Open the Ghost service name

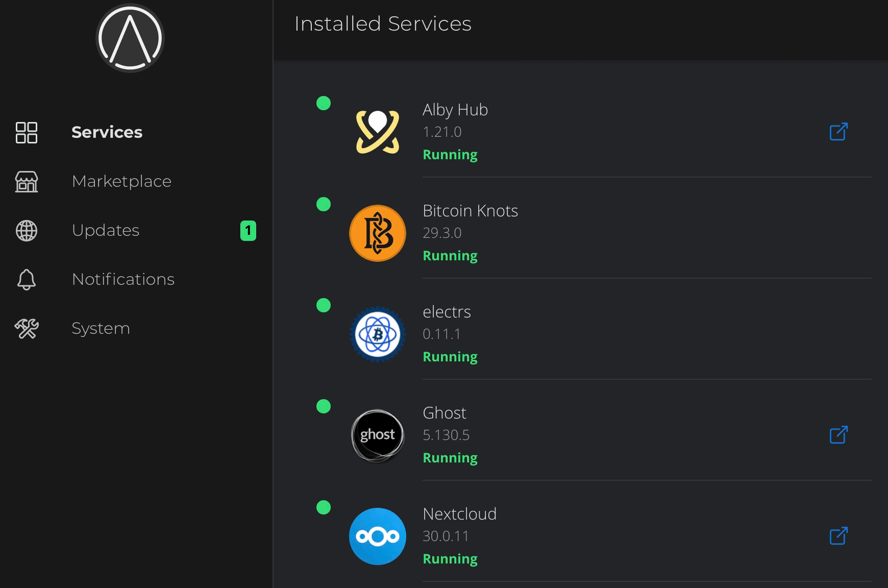pos(445,413)
